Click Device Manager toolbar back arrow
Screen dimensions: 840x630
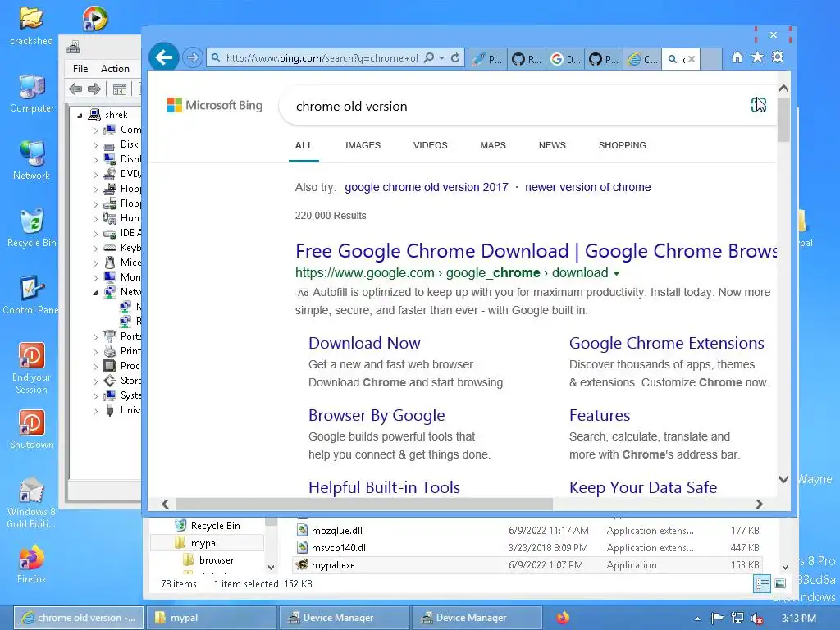tap(75, 89)
